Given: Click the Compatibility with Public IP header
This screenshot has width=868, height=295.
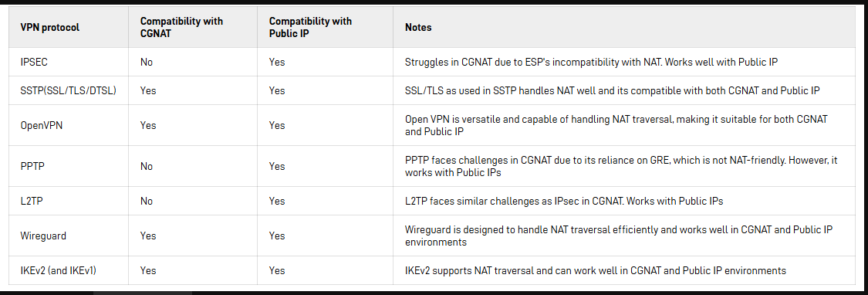Looking at the screenshot, I should (x=311, y=27).
